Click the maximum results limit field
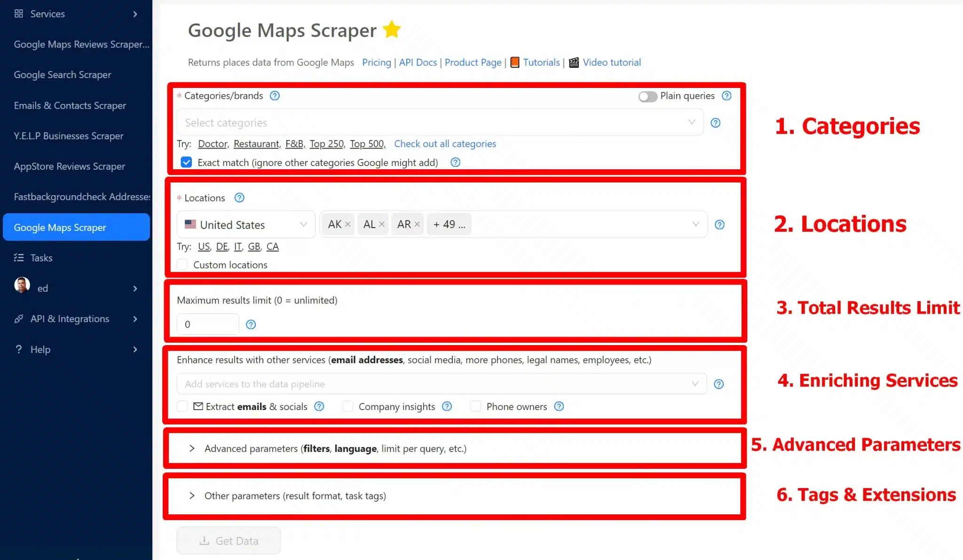 point(207,324)
